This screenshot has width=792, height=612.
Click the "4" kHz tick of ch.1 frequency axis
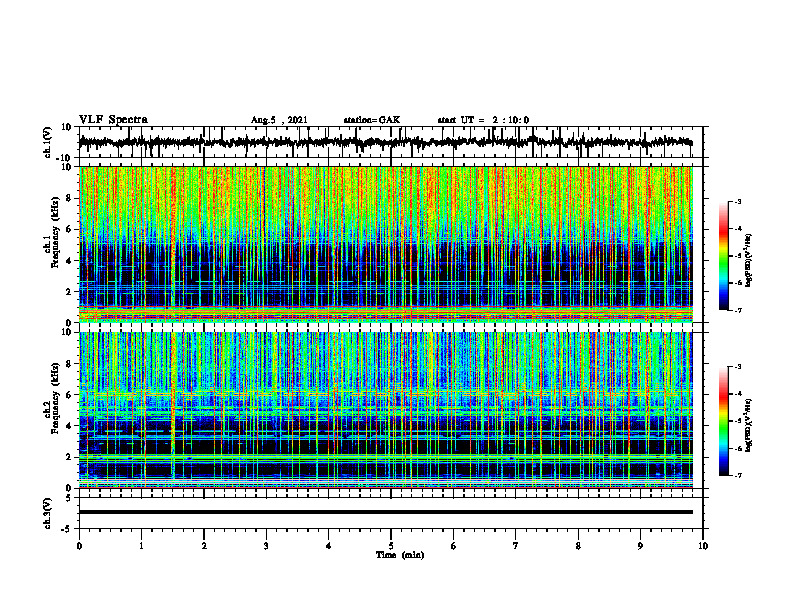[69, 261]
